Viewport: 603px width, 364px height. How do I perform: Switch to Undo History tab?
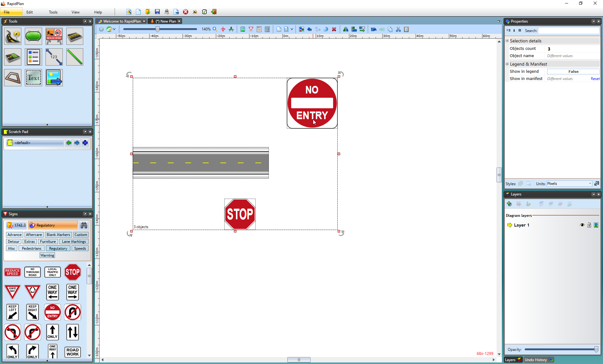point(538,360)
